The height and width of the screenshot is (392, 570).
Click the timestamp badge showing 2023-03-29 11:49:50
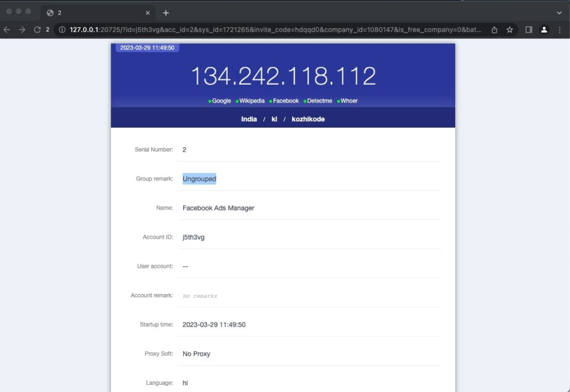point(147,48)
